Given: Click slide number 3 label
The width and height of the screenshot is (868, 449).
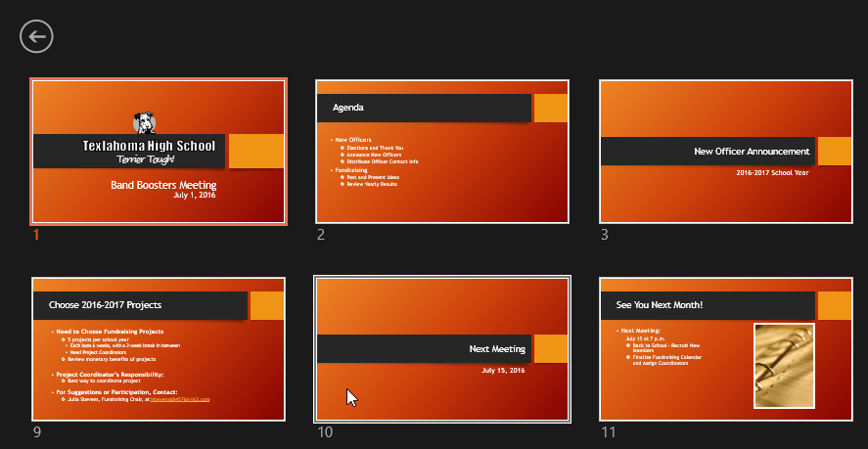Looking at the screenshot, I should coord(605,235).
